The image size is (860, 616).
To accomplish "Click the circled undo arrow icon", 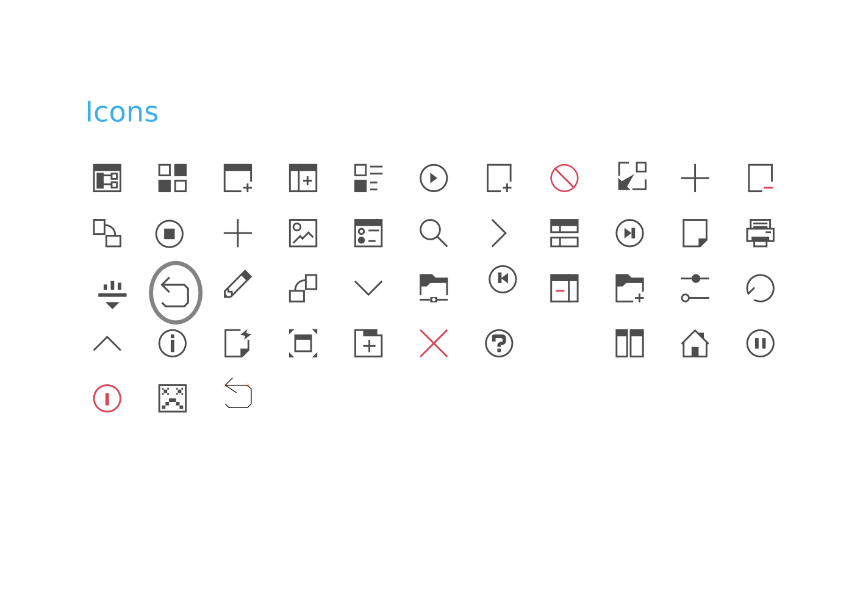I will [176, 292].
